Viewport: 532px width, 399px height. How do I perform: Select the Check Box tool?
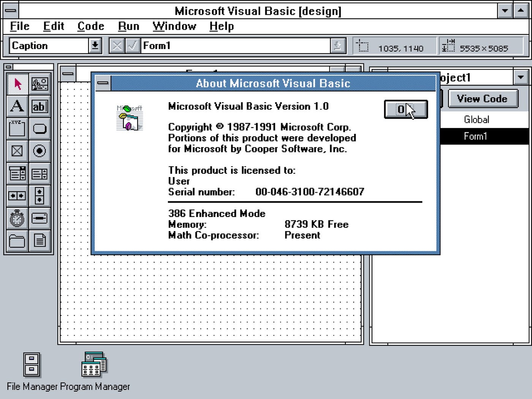click(17, 151)
